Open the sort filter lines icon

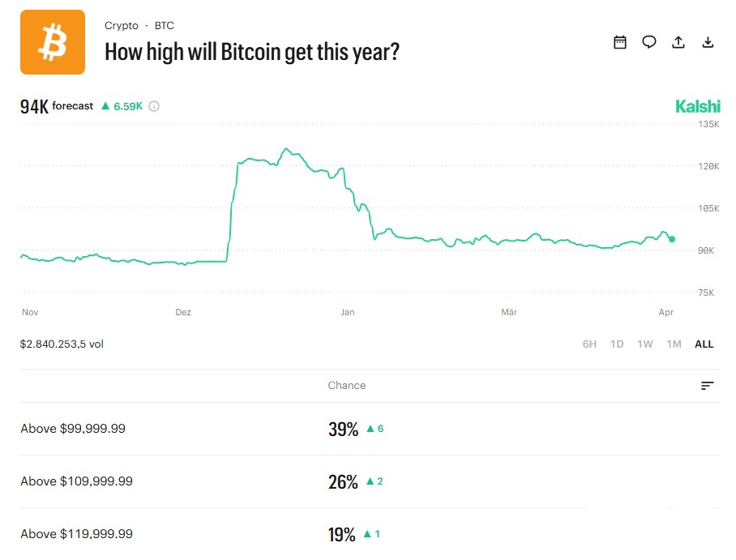708,386
